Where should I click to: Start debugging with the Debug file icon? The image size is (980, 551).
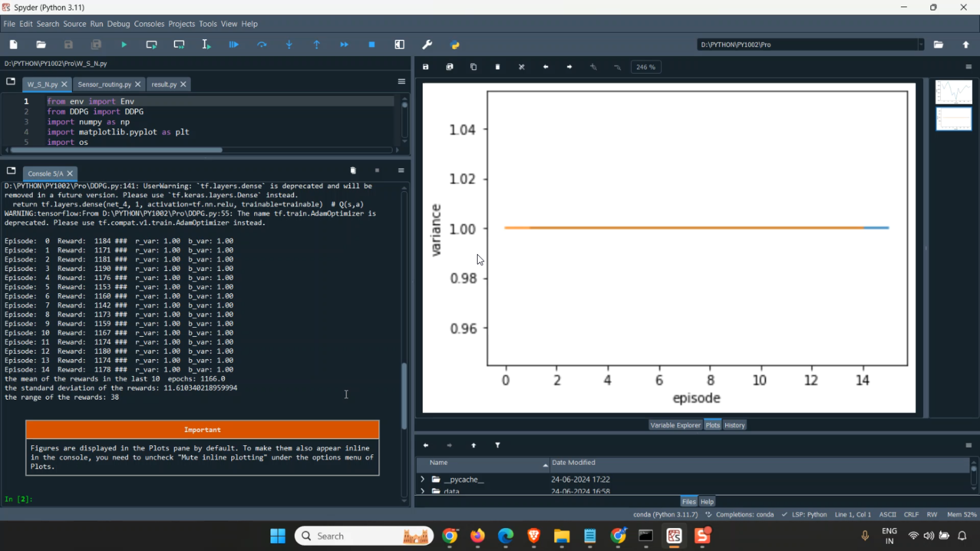click(x=234, y=45)
